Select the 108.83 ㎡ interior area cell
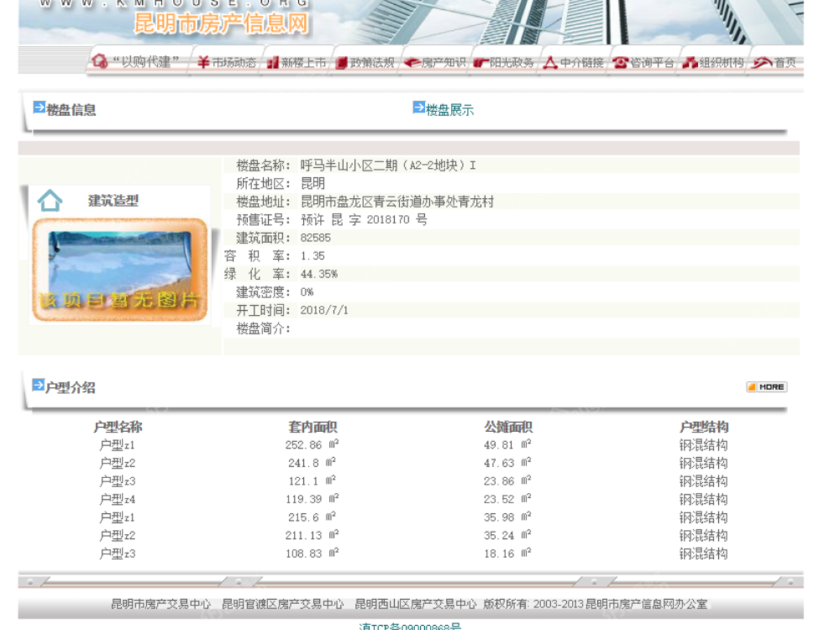This screenshot has height=630, width=840. pyautogui.click(x=312, y=554)
